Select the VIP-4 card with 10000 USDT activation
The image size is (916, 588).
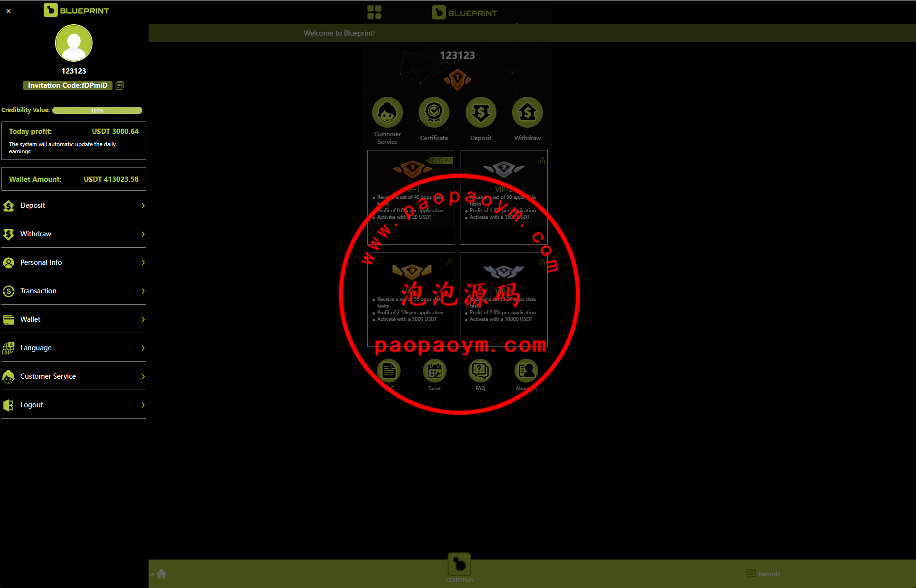[x=504, y=299]
